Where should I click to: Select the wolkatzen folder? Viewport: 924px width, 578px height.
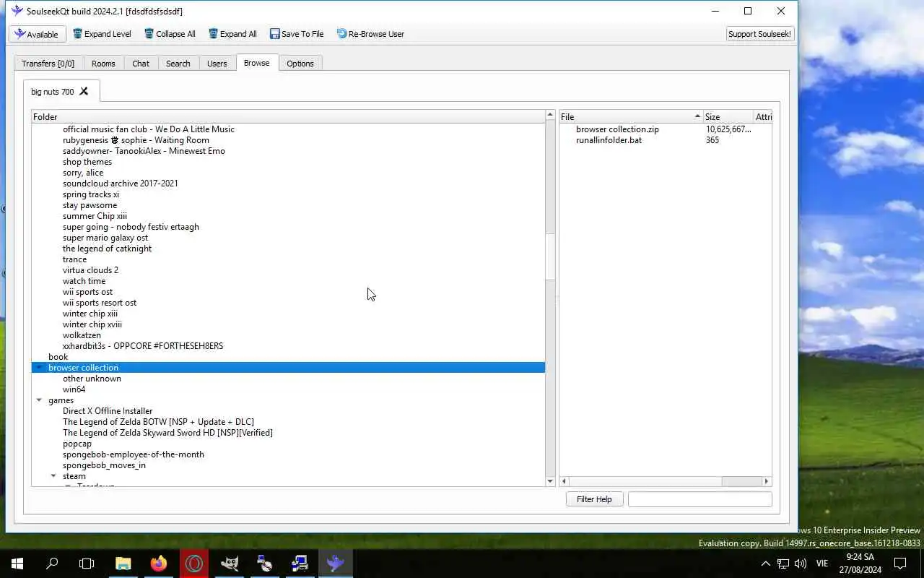[82, 335]
